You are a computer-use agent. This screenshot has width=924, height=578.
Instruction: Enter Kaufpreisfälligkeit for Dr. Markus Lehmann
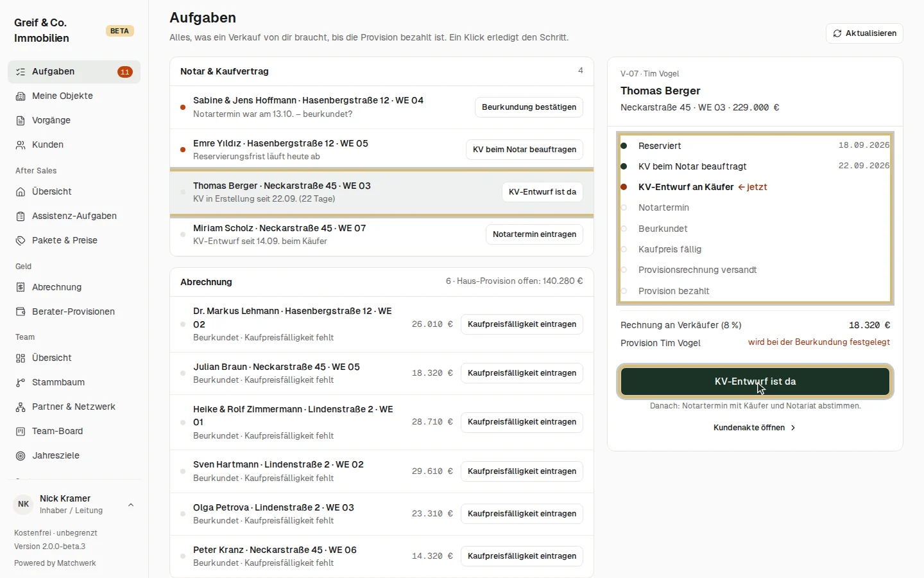click(522, 324)
